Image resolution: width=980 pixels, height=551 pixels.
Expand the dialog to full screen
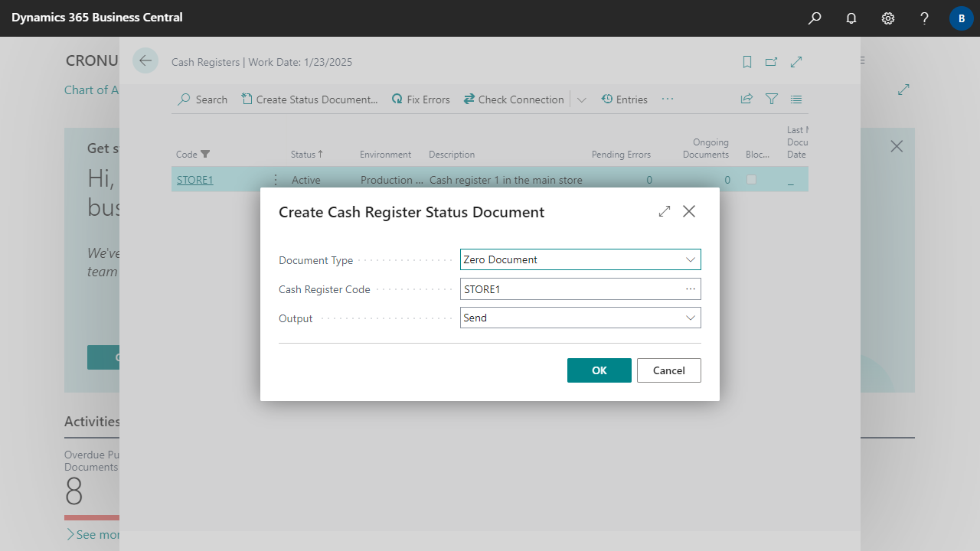(665, 211)
